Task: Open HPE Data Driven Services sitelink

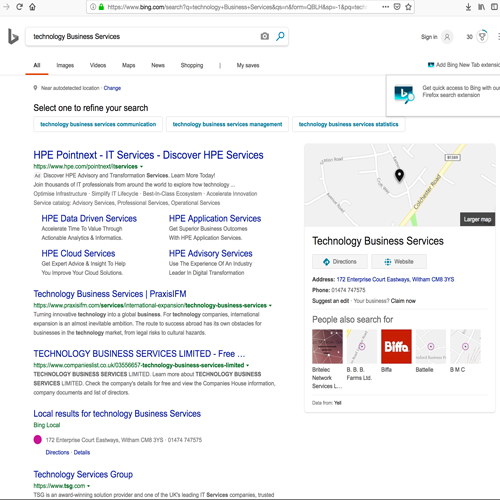Action: [89, 218]
